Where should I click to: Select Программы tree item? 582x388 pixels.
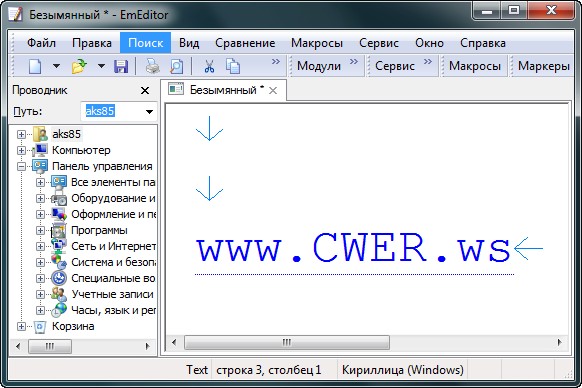99,230
